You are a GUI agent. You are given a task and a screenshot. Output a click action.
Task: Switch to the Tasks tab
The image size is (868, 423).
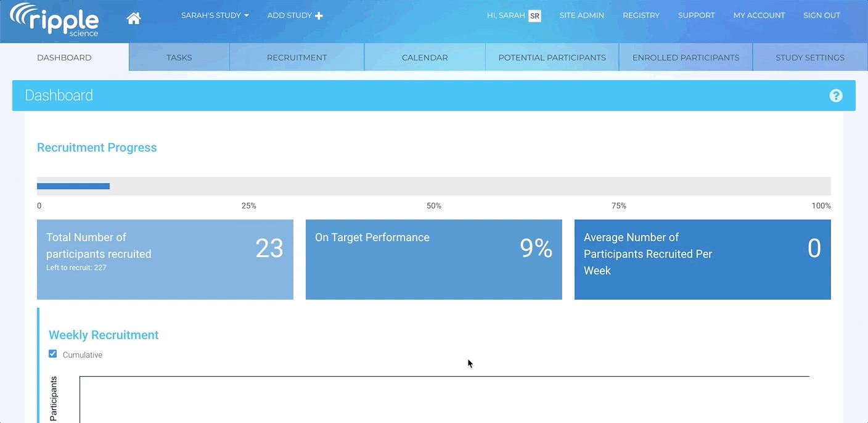[179, 57]
